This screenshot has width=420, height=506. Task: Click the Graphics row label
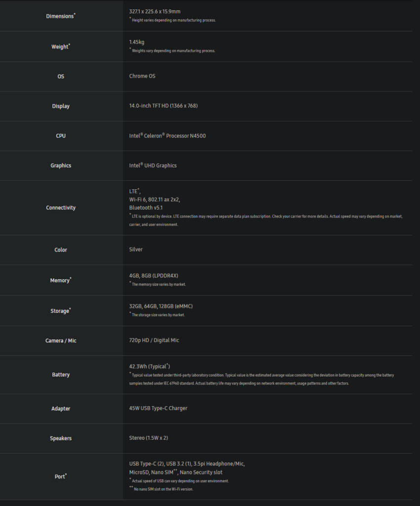[x=61, y=166]
